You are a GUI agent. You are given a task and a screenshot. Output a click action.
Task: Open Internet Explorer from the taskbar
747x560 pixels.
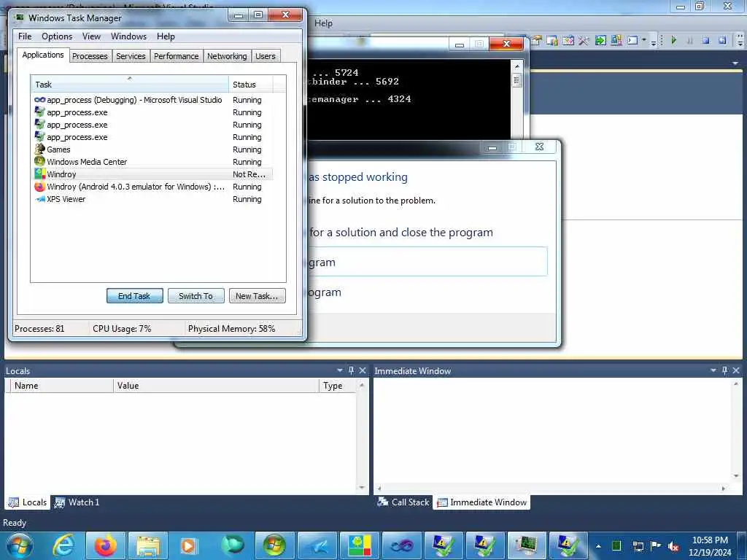tap(63, 545)
